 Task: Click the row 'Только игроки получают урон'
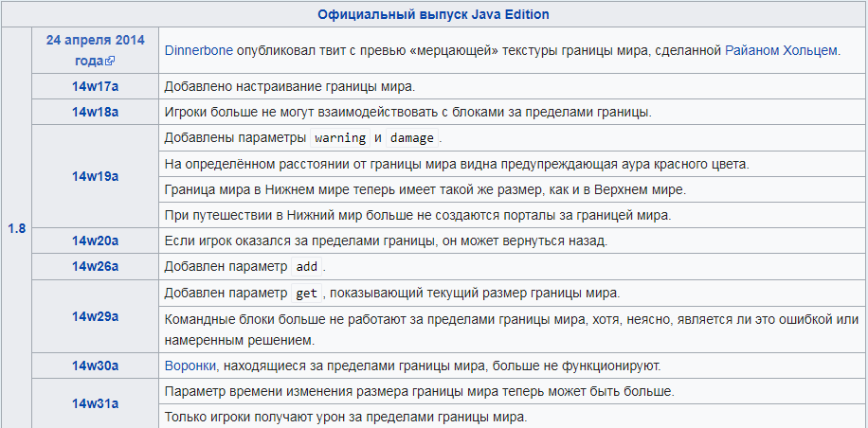click(x=513, y=416)
